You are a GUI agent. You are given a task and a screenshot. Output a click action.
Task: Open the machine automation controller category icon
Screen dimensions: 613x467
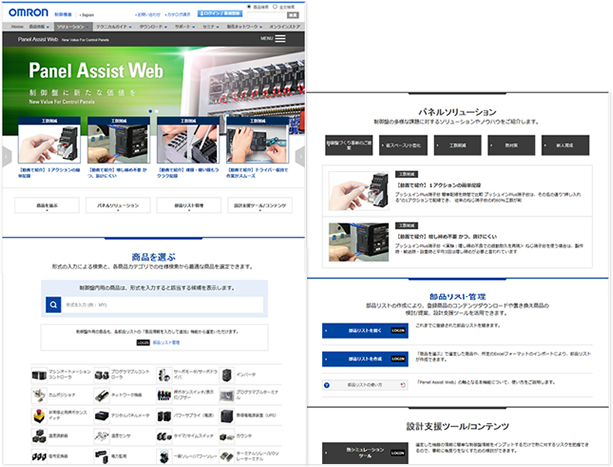pyautogui.click(x=39, y=375)
